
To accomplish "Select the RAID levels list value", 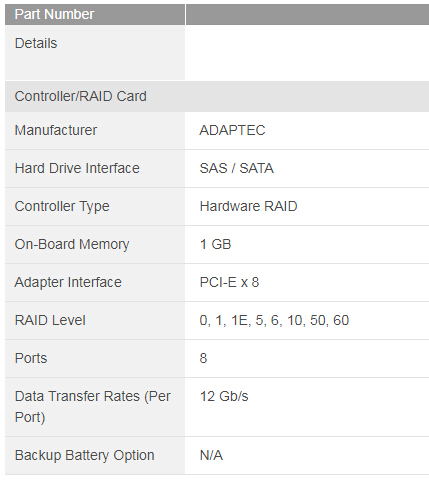I will (274, 320).
